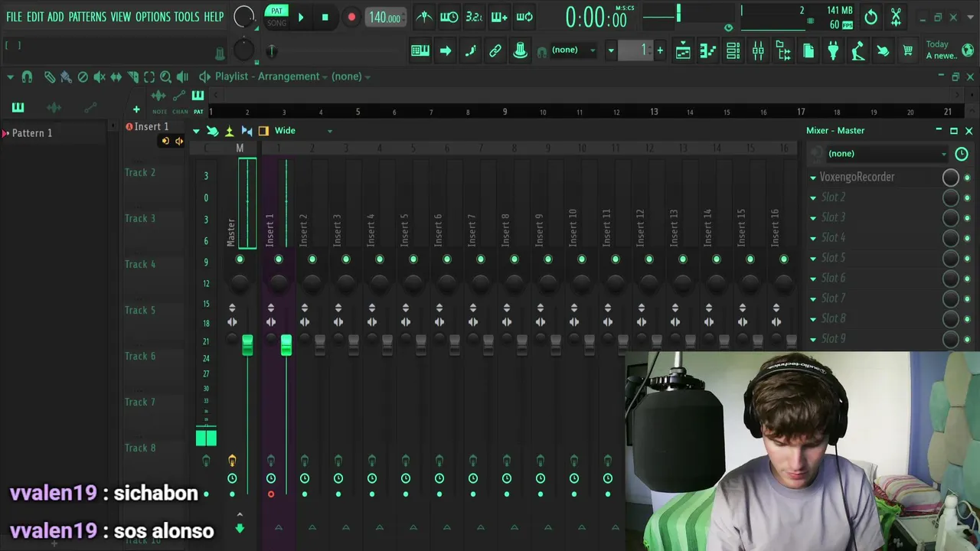Toggle the 3.2.1 countdown before recording
980x551 pixels.
coord(474,17)
